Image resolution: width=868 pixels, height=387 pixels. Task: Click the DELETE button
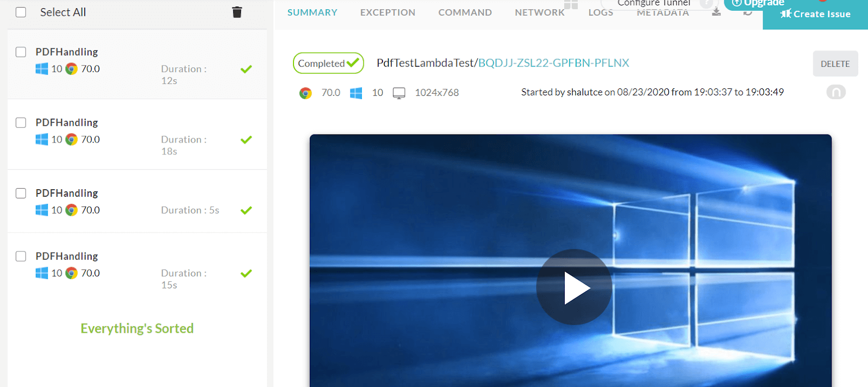pos(835,64)
